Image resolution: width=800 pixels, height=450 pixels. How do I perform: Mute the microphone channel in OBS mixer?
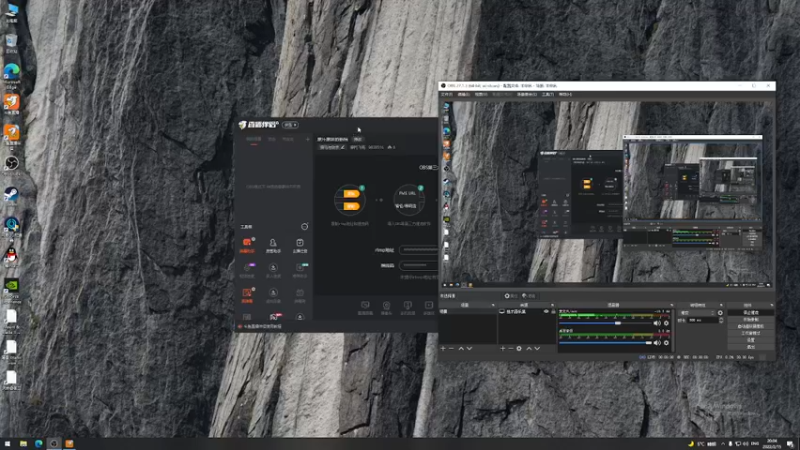coord(657,323)
